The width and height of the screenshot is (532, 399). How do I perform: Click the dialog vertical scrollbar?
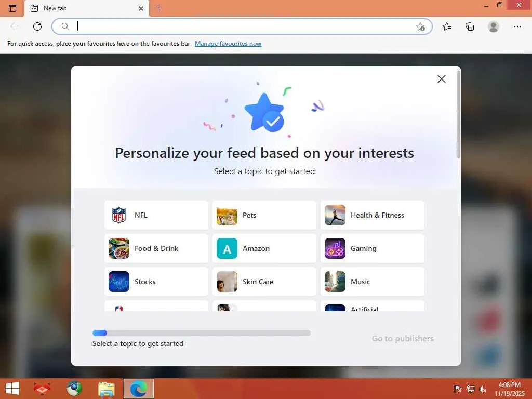[458, 114]
